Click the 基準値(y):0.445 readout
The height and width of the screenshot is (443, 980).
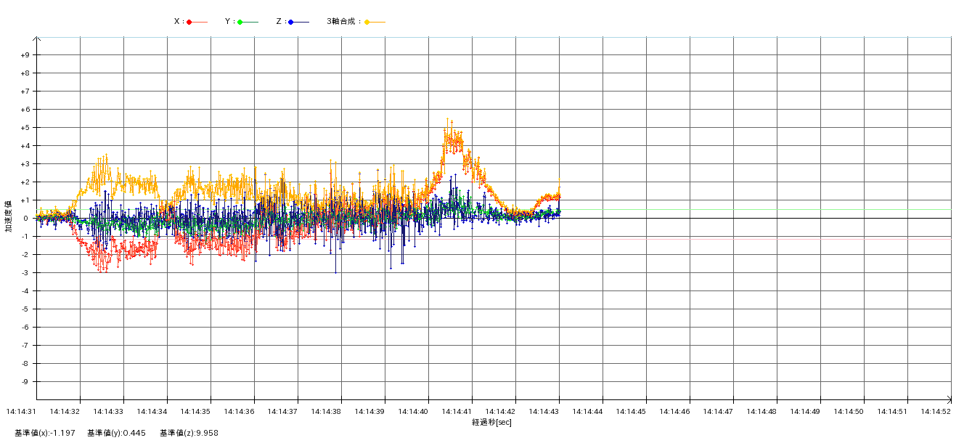tap(116, 433)
